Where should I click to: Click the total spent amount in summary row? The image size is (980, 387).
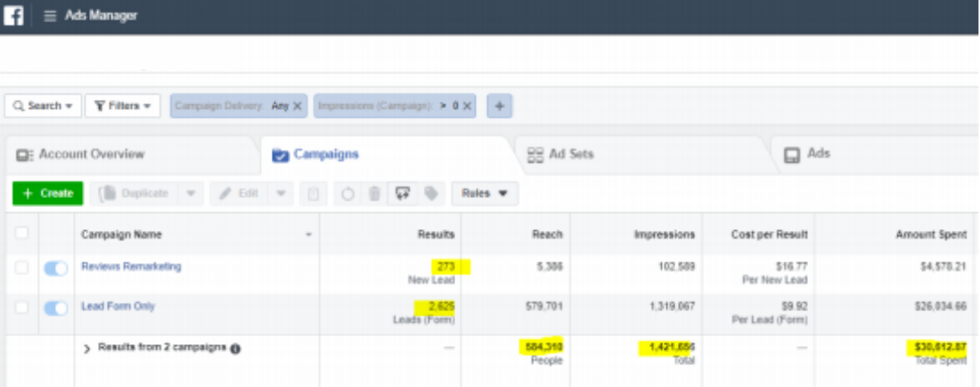tap(939, 346)
